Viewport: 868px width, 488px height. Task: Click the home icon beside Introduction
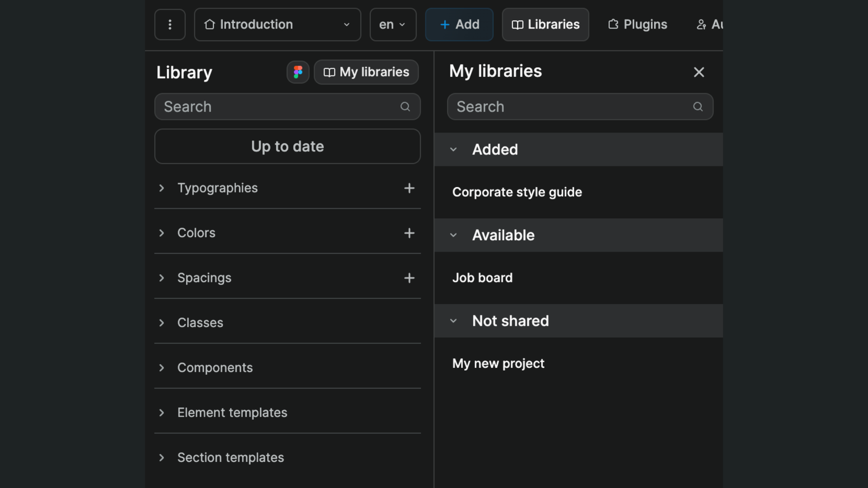pos(209,24)
